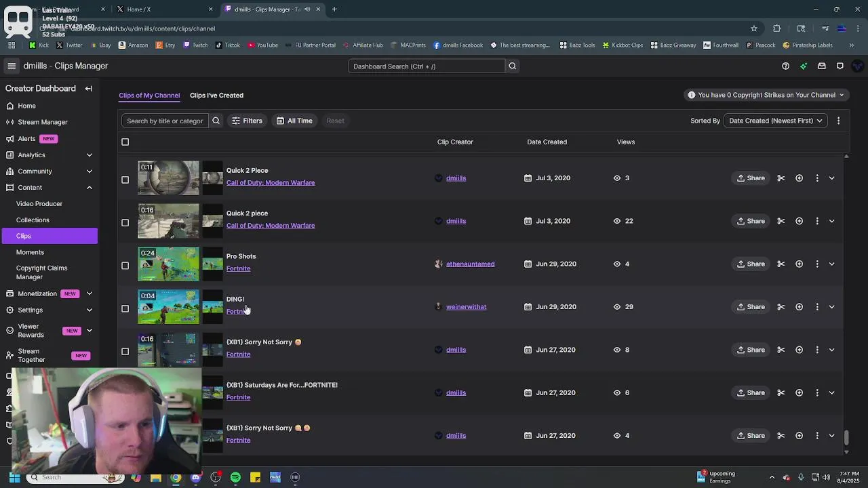Viewport: 868px width, 488px height.
Task: Open Chrome from the Windows taskbar
Action: click(x=176, y=477)
